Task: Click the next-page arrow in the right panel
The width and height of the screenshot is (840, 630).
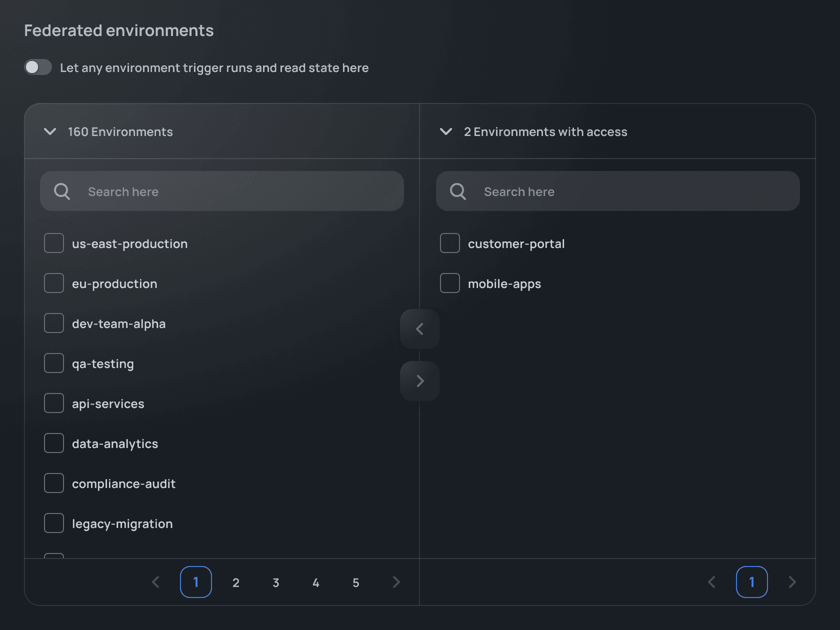Action: [792, 582]
